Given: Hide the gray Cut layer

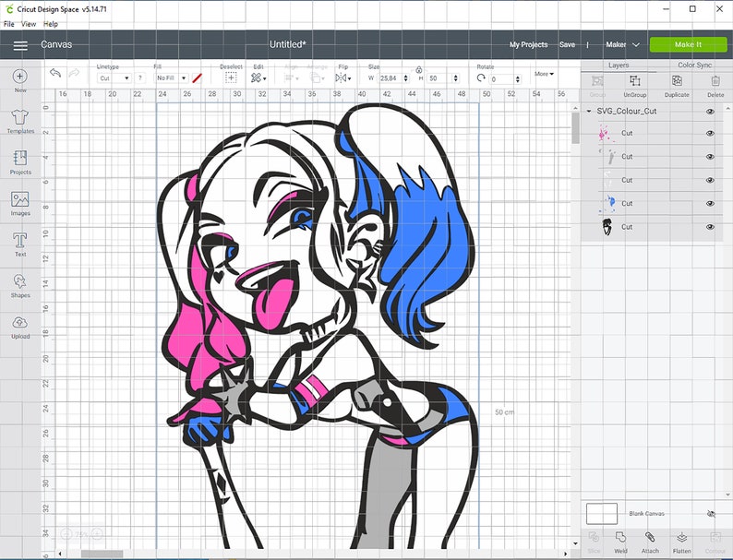Looking at the screenshot, I should point(710,157).
